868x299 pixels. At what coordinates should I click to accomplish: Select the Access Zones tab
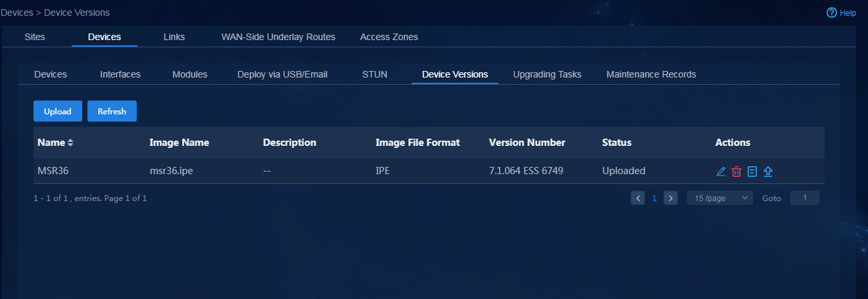[x=389, y=37]
